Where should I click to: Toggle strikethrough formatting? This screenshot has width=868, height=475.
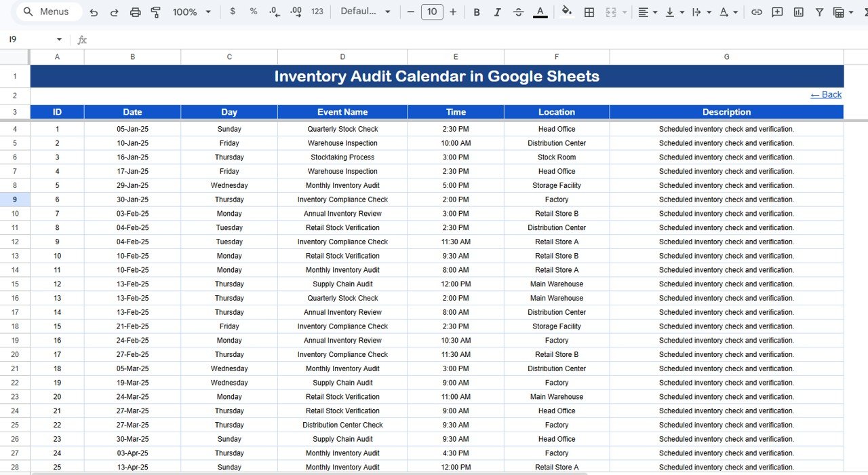[x=519, y=12]
